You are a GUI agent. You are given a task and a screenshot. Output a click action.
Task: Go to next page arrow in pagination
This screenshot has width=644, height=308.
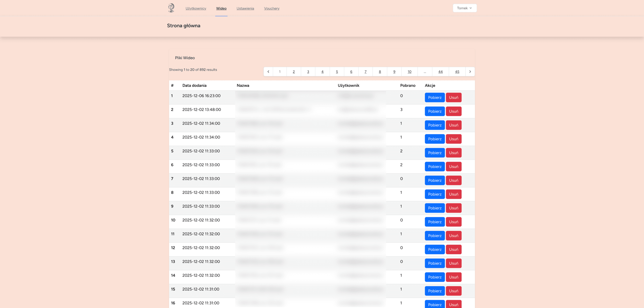tap(470, 72)
